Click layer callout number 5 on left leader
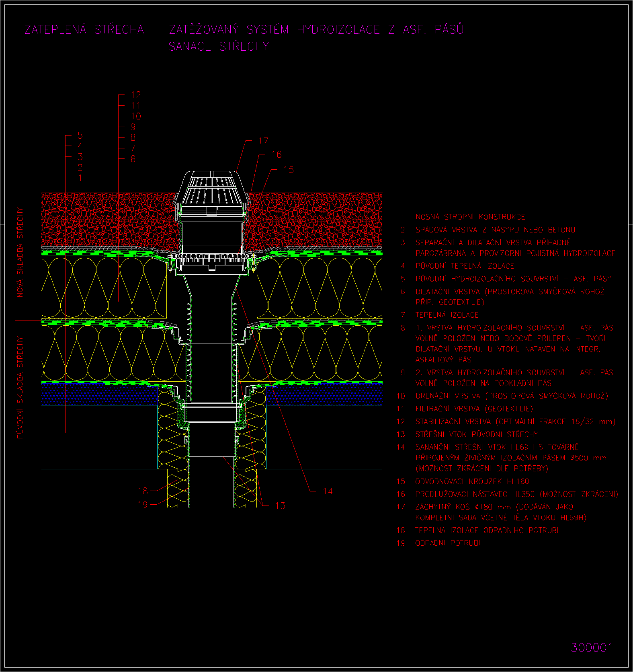The height and width of the screenshot is (672, 633). pos(80,136)
